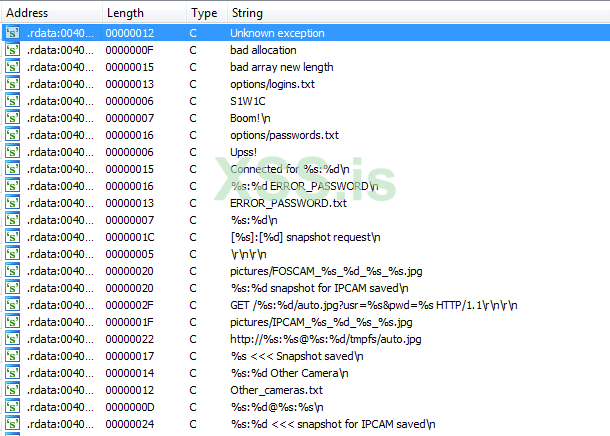Select the '[%s]:[%d] snapshot request' string
The width and height of the screenshot is (610, 436).
coord(305,237)
